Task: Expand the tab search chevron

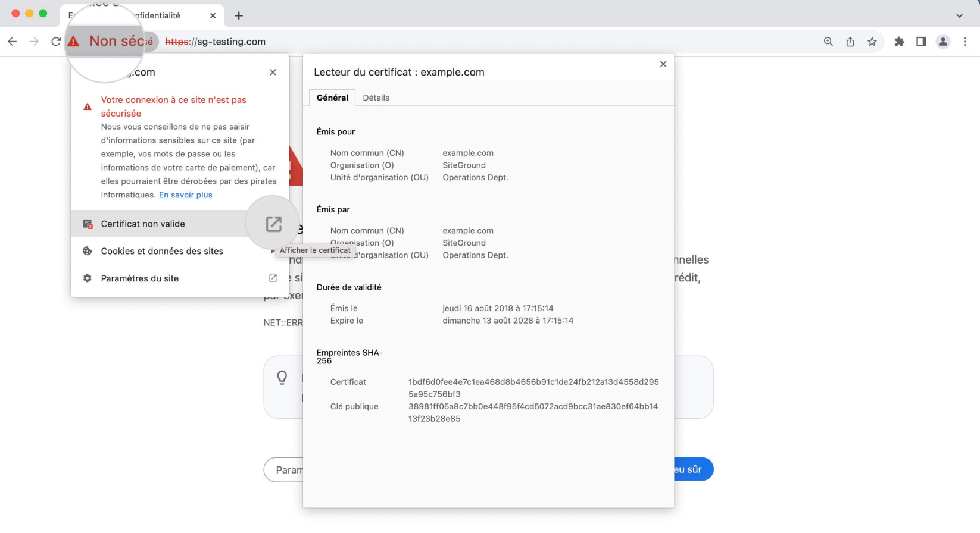Action: (959, 16)
